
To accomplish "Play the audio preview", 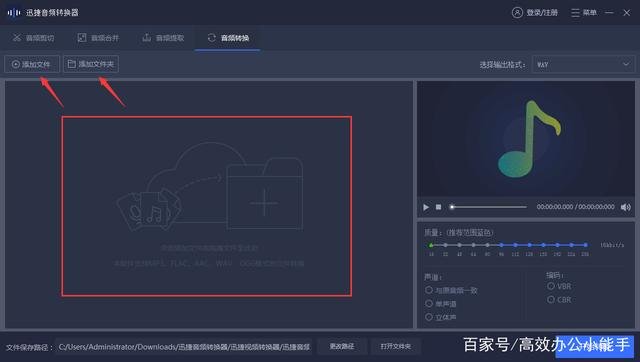I will pos(426,207).
